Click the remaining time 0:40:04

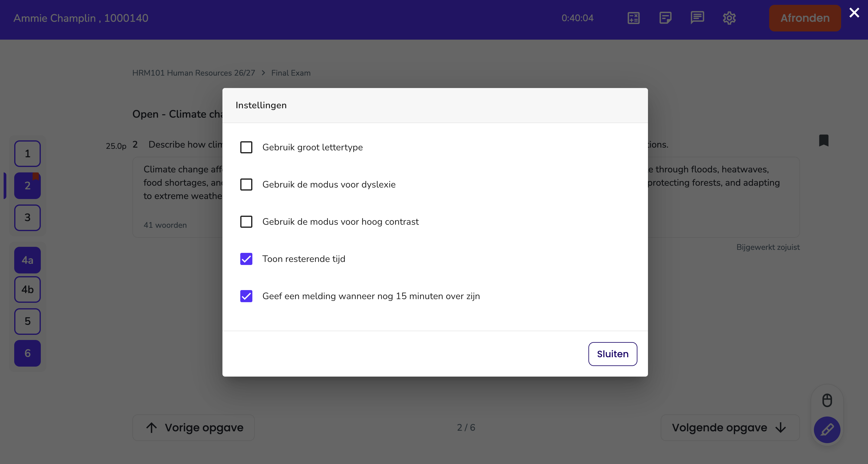[577, 18]
